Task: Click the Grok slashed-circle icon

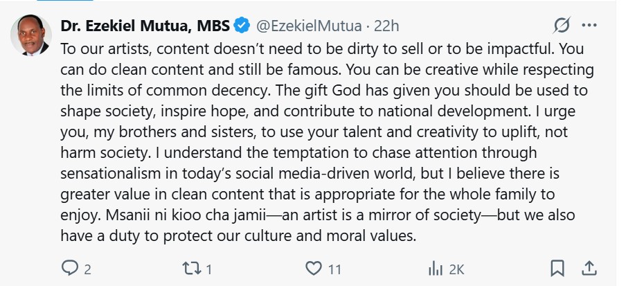Action: 561,26
